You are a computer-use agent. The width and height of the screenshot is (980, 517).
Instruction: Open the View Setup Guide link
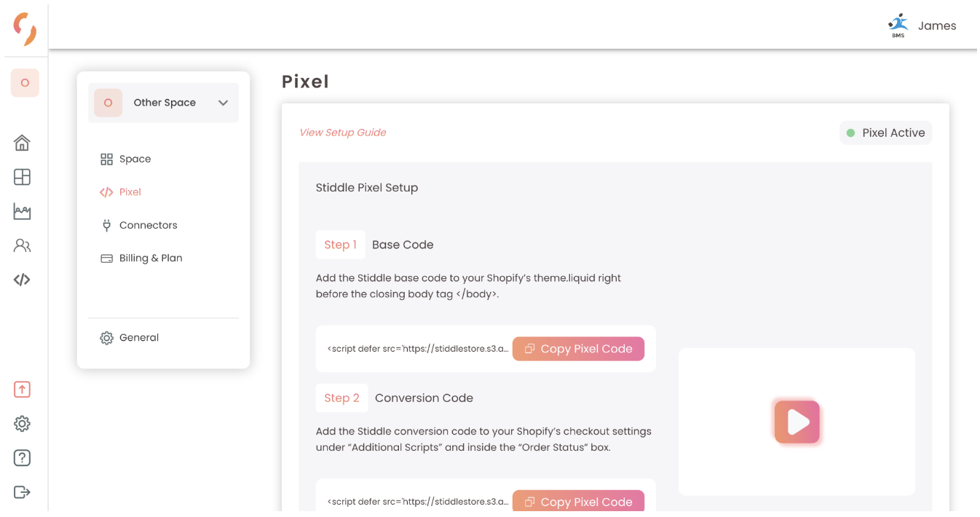(x=343, y=133)
